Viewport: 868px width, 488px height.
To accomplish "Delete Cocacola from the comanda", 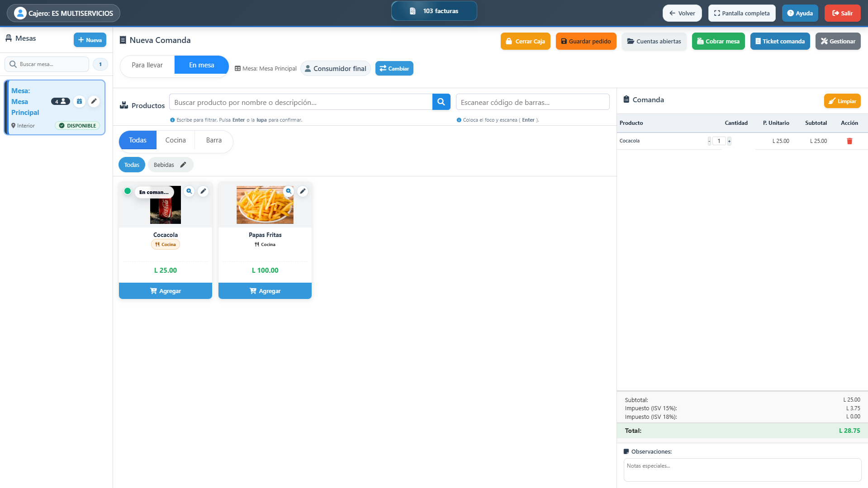I will tap(849, 141).
